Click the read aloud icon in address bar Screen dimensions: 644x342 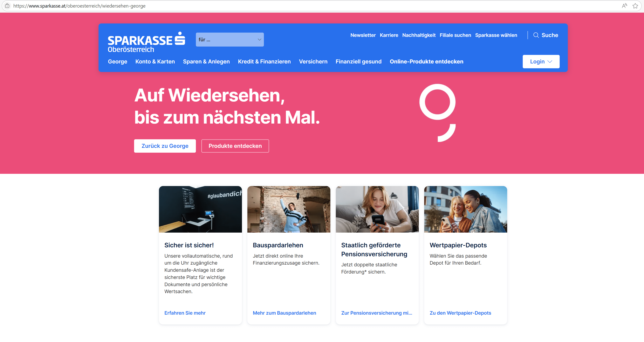(x=624, y=6)
